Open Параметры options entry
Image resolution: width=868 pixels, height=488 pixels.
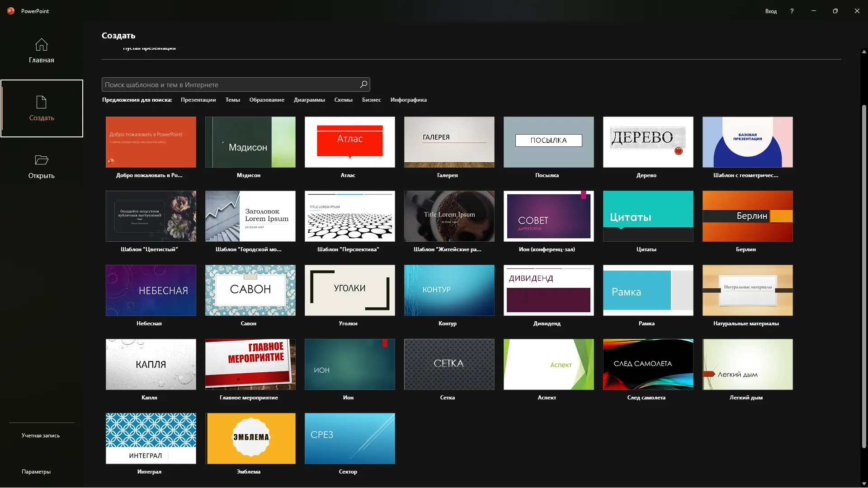tap(36, 472)
